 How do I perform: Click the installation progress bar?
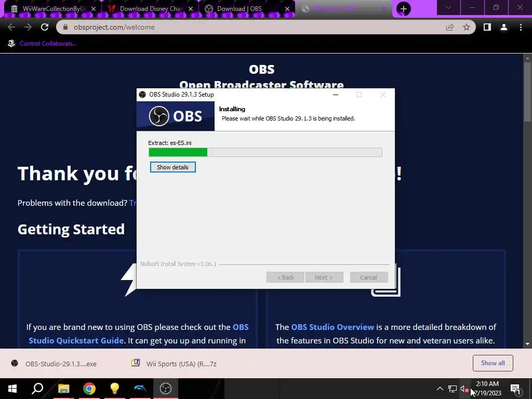(265, 152)
